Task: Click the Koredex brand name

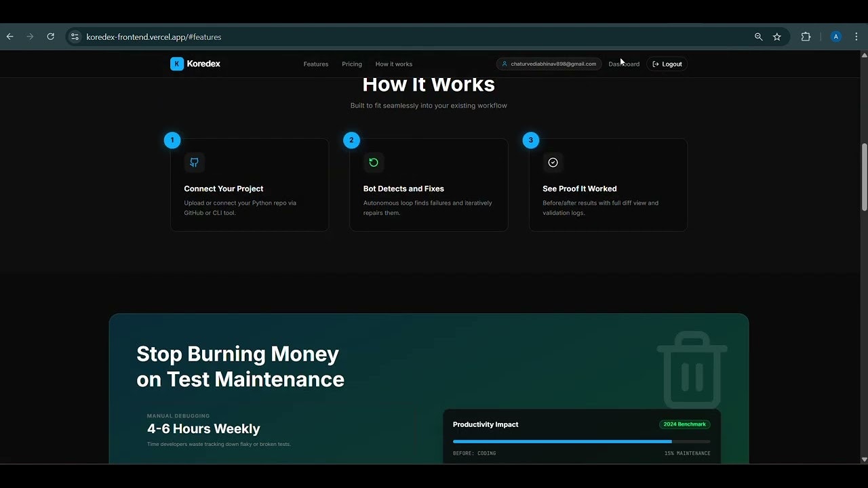Action: coord(203,64)
